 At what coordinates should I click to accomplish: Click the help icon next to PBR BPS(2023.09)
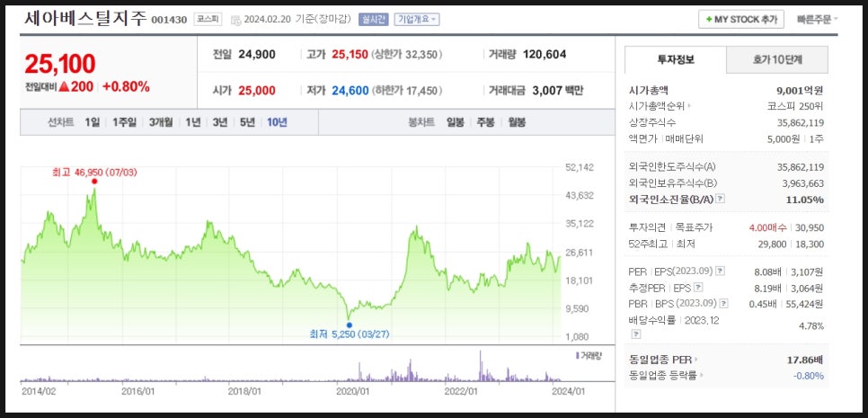(x=723, y=304)
